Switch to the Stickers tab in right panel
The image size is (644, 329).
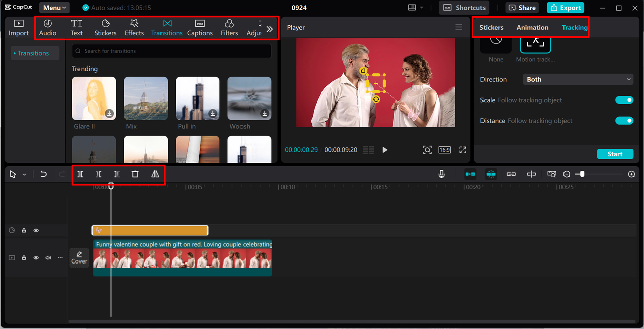(x=492, y=27)
